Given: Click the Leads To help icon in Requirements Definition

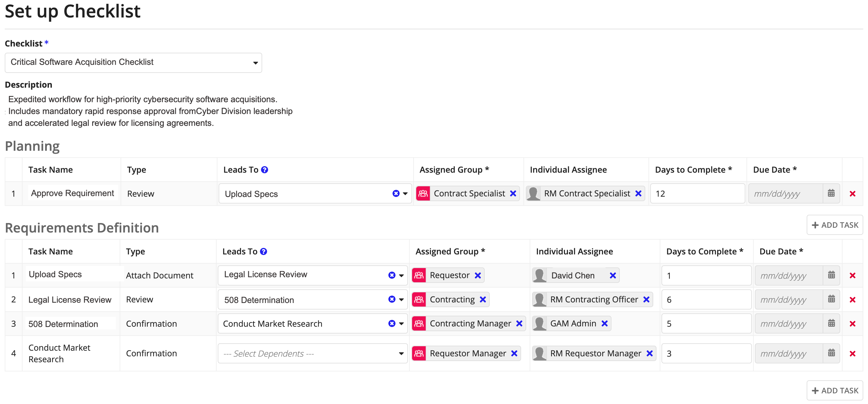Looking at the screenshot, I should pyautogui.click(x=263, y=251).
